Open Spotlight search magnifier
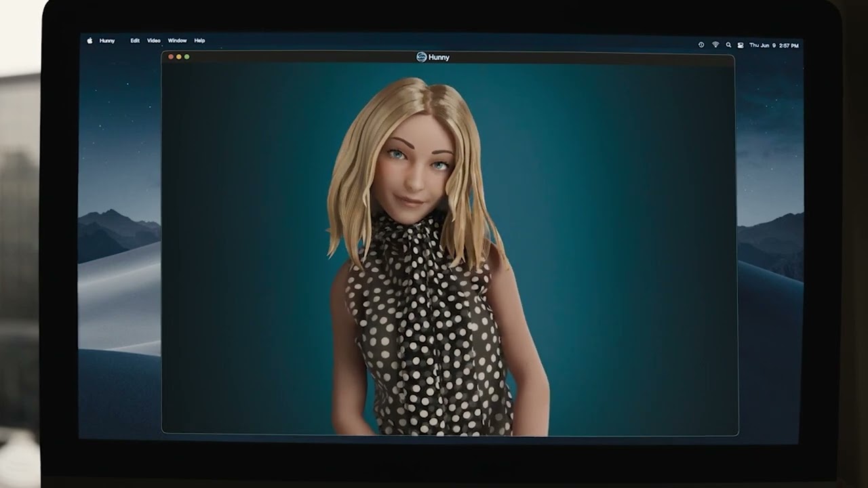 click(x=728, y=45)
